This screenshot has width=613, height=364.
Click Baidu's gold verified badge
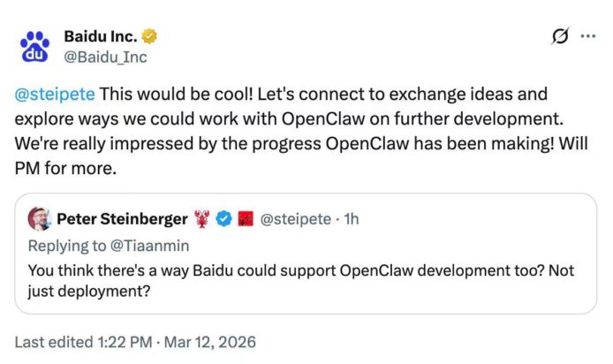(151, 36)
